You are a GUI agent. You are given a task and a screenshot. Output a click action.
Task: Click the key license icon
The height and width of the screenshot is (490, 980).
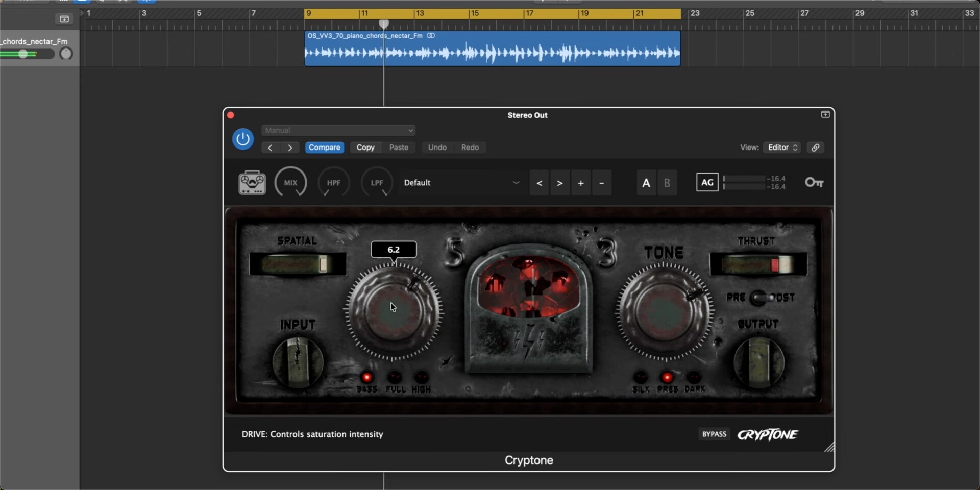[x=814, y=183]
